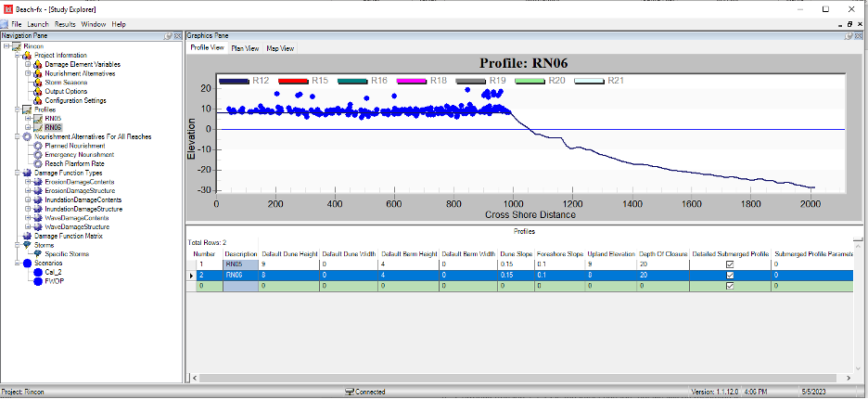Image resolution: width=868 pixels, height=399 pixels.
Task: Click the InundationDamageStructure node icon
Action: click(x=38, y=209)
